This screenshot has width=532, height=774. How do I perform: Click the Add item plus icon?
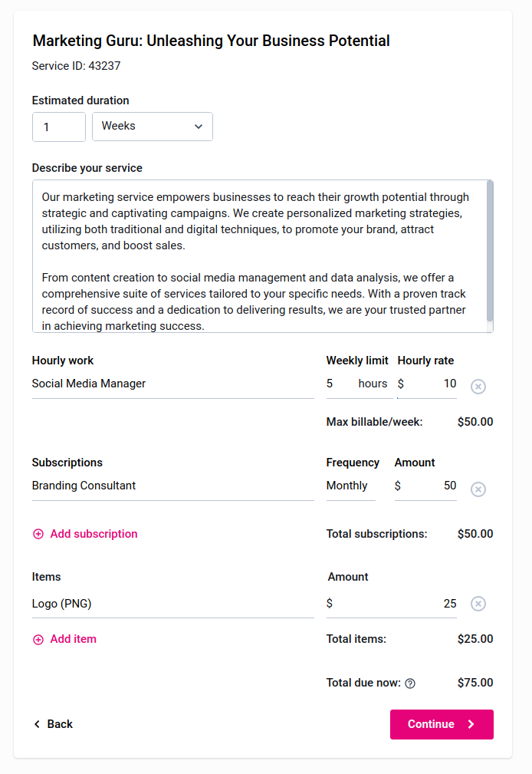[x=38, y=640]
